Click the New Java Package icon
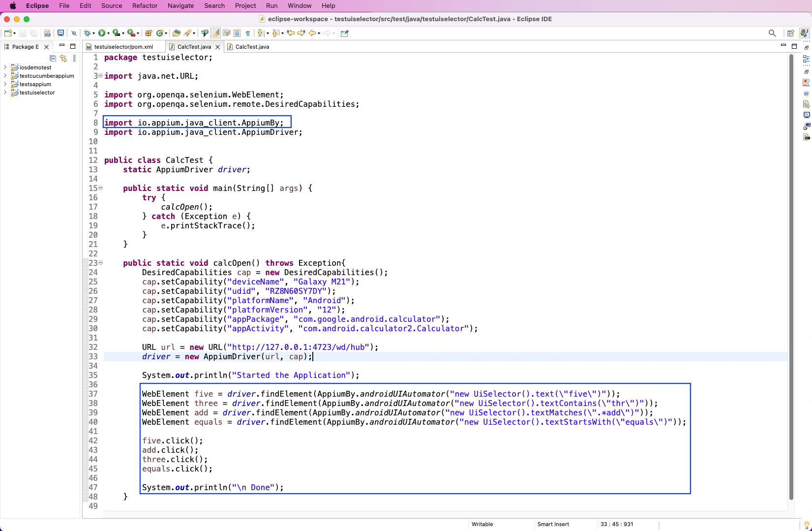Viewport: 812px width, 531px height. click(148, 33)
